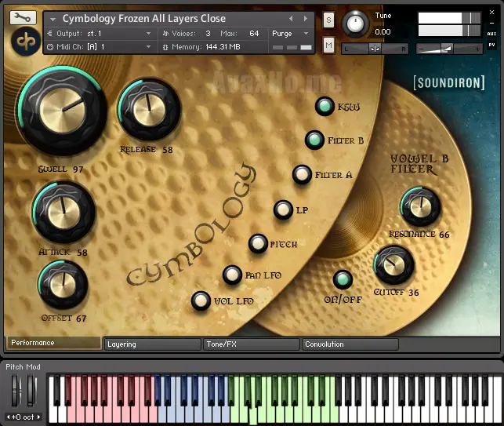Minimize the instrument view
504x426 pixels.
point(491,24)
